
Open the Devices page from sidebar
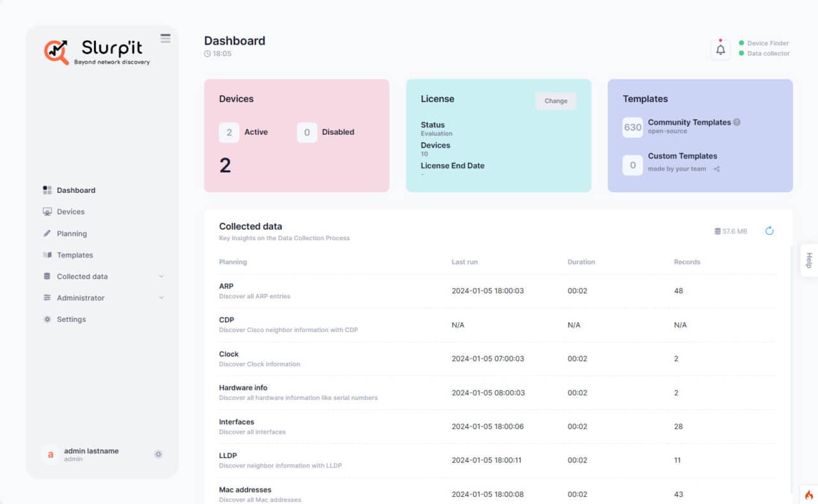70,212
